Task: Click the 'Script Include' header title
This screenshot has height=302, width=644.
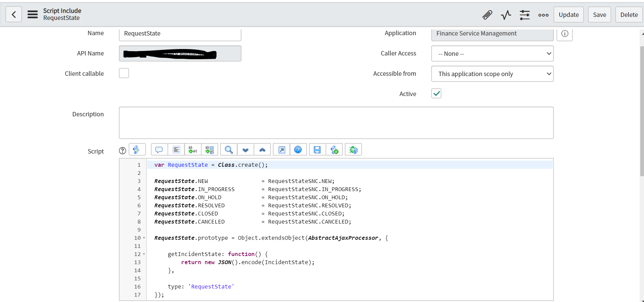Action: 62,11
